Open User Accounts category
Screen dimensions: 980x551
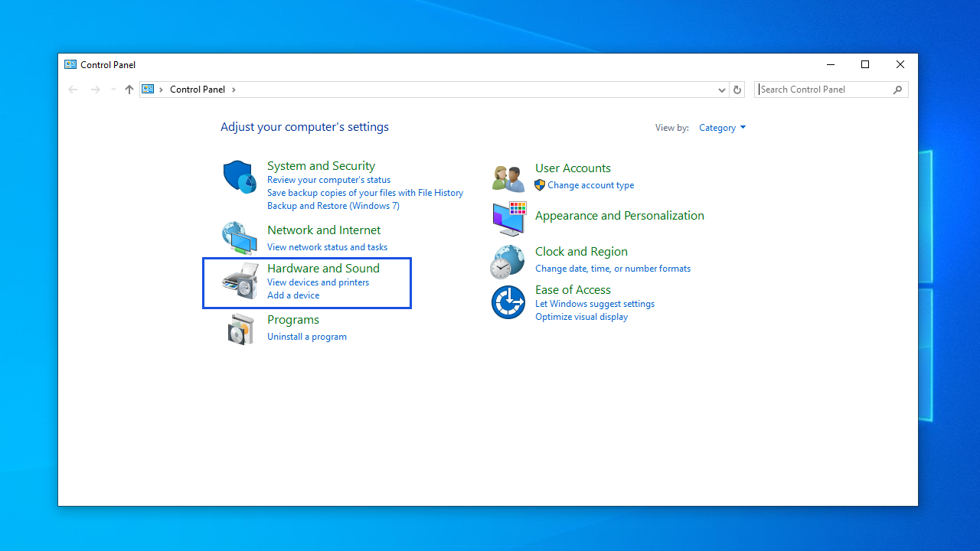tap(573, 168)
